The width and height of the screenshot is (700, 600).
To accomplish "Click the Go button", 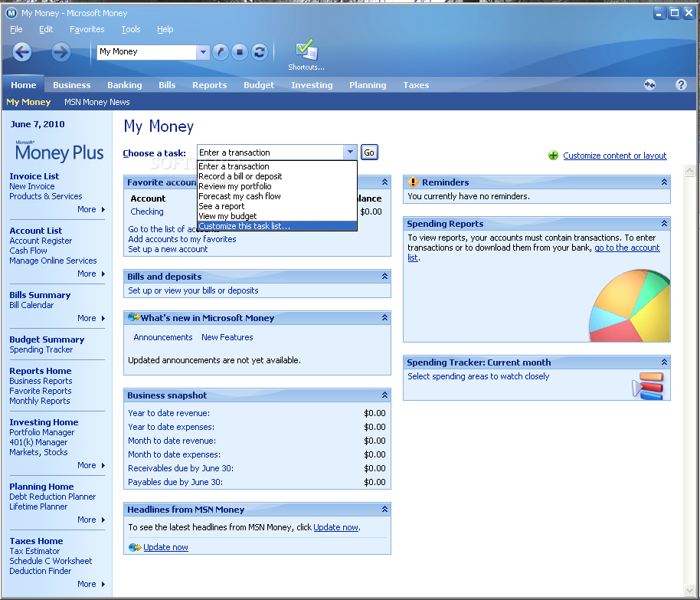I will tap(369, 152).
